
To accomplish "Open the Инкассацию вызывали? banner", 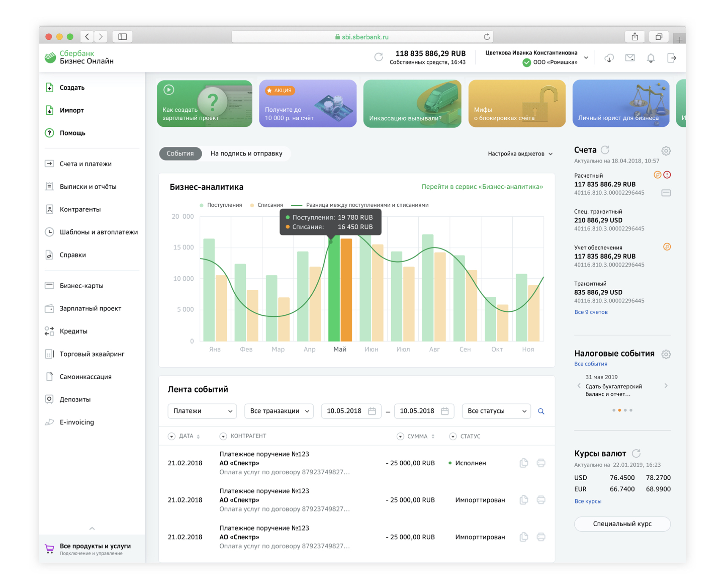I will click(x=412, y=104).
